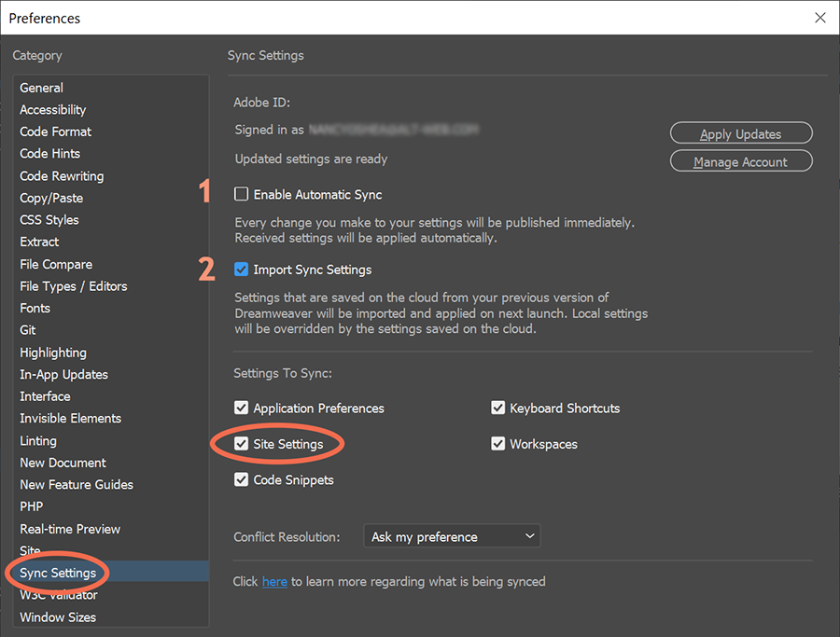Open the Window Sizes category
The width and height of the screenshot is (840, 637).
click(x=111, y=617)
